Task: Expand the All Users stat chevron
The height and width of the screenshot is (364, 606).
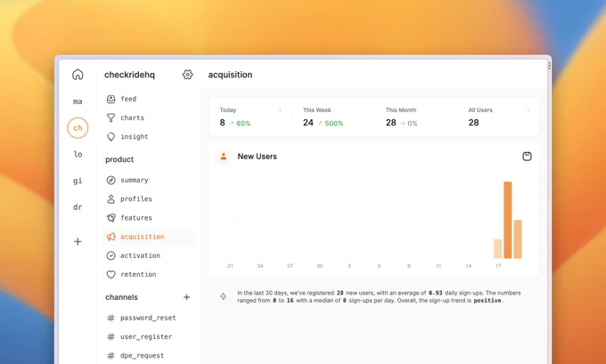Action: click(528, 110)
